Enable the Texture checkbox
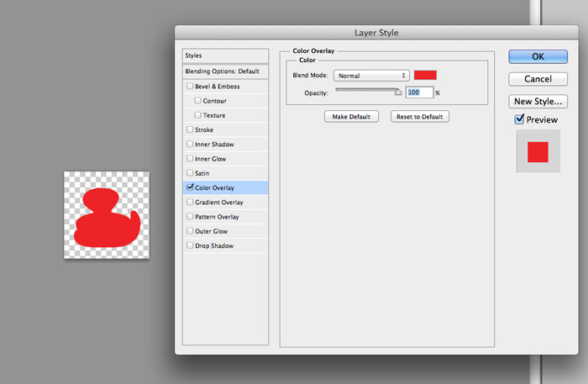The image size is (588, 384). (197, 115)
